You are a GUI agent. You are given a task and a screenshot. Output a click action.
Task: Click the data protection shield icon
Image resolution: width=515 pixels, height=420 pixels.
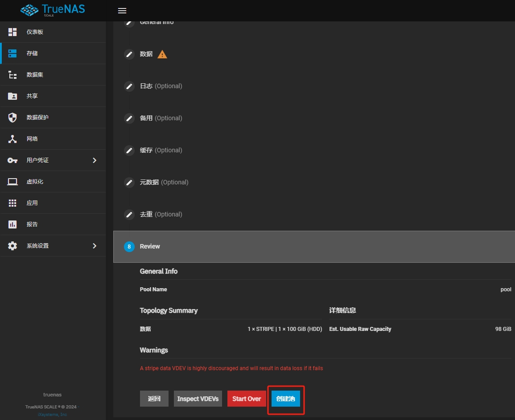click(x=12, y=118)
